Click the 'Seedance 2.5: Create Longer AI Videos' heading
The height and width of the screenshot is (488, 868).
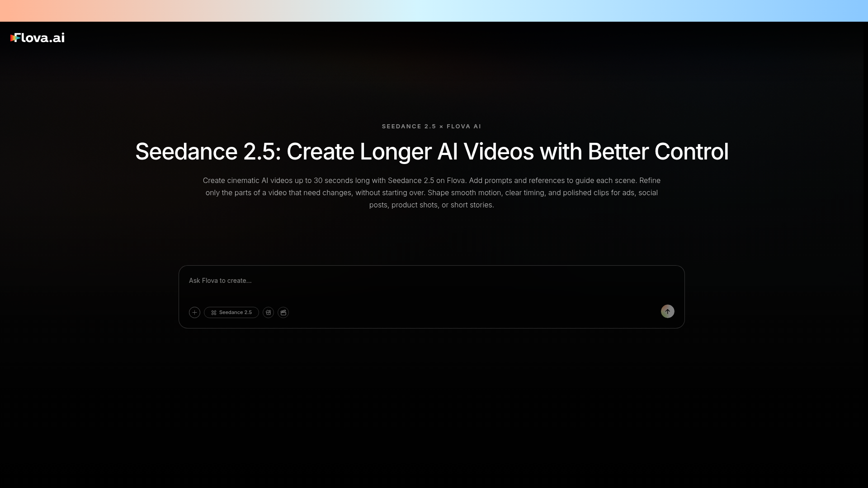[432, 151]
